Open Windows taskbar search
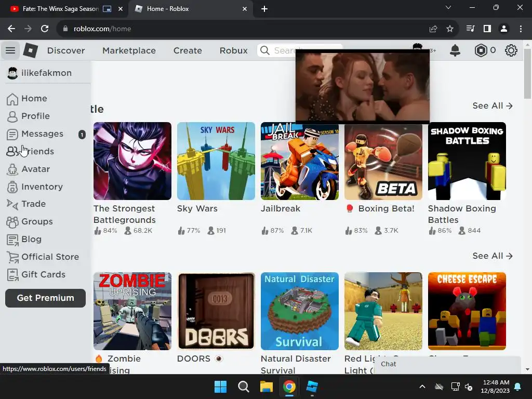 [243, 387]
